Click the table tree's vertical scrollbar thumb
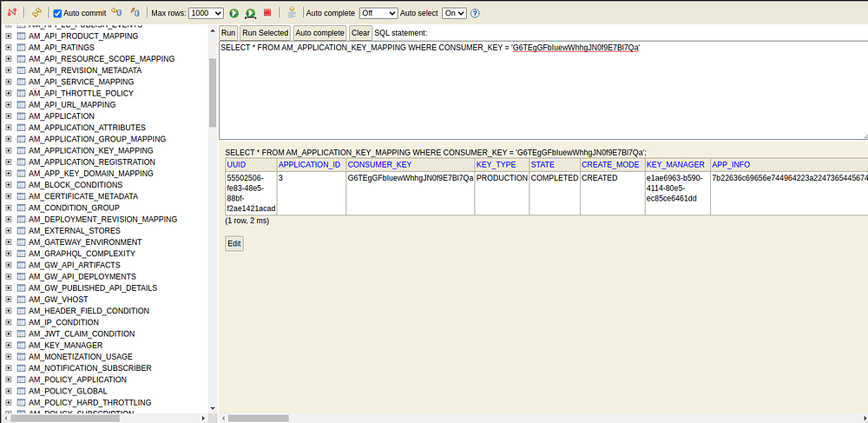 point(213,92)
